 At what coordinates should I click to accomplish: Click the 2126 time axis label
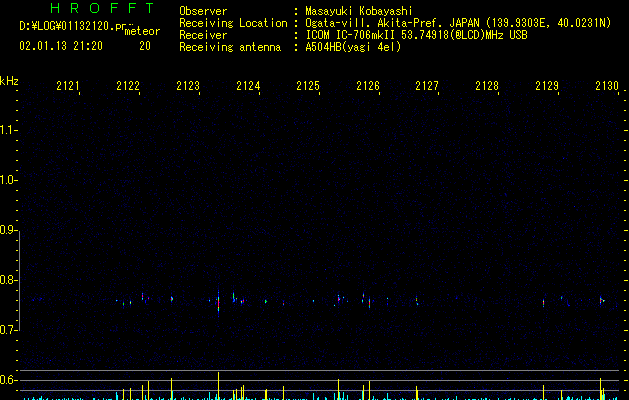pos(368,86)
